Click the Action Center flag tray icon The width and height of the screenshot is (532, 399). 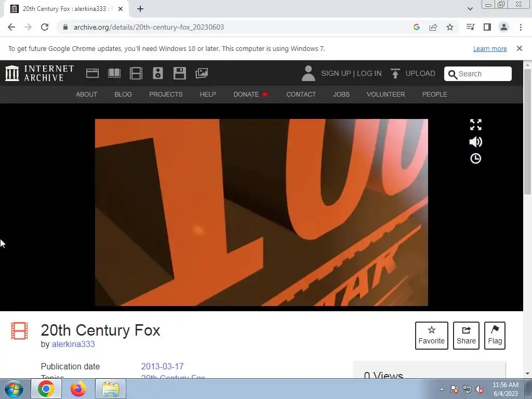pos(455,389)
